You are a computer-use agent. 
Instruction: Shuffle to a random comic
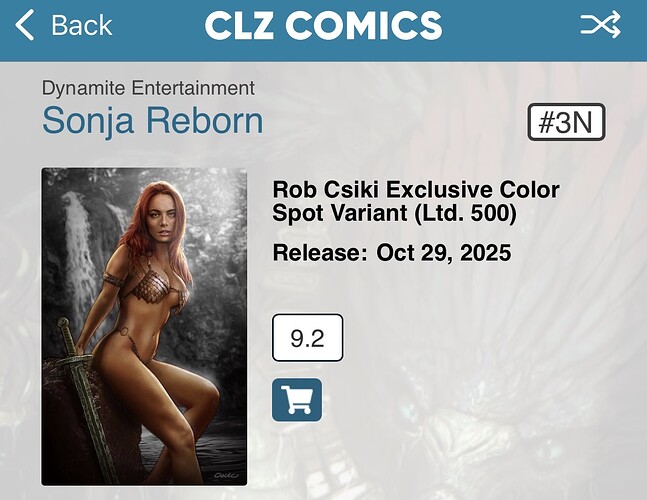point(600,25)
